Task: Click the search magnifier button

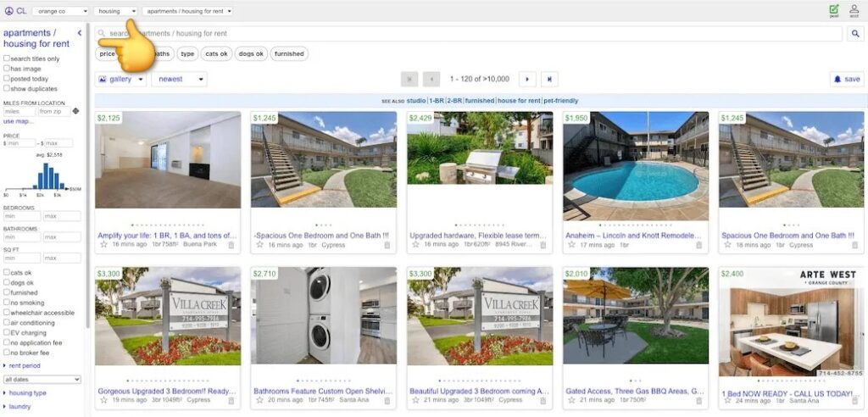Action: coord(856,34)
